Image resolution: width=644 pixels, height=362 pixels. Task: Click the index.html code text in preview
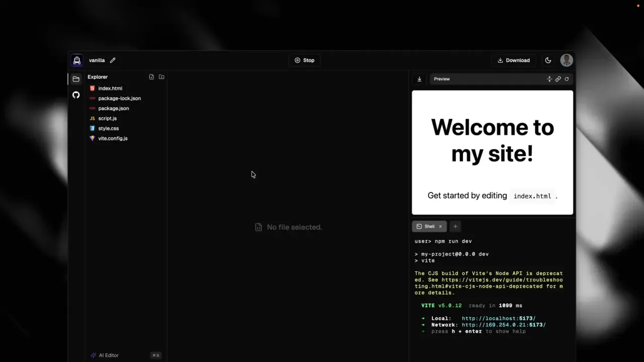(532, 196)
